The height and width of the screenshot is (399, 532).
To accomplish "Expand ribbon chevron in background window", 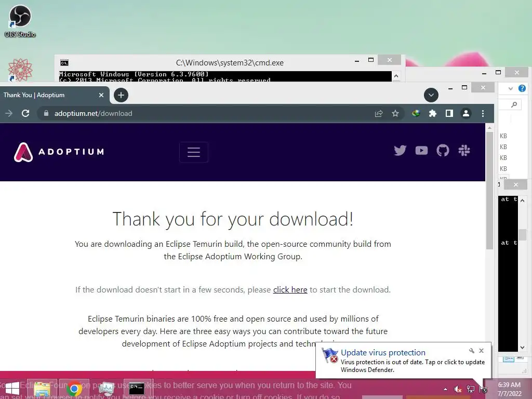I will point(510,88).
